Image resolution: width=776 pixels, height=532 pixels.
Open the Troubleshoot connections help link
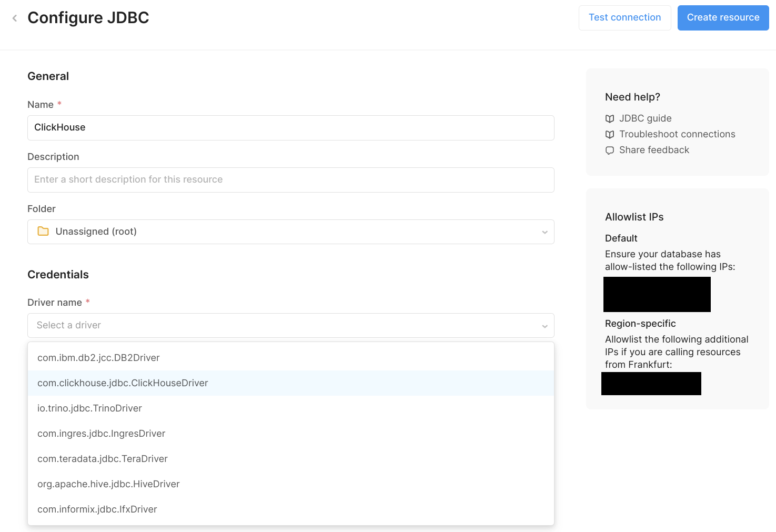pyautogui.click(x=677, y=134)
